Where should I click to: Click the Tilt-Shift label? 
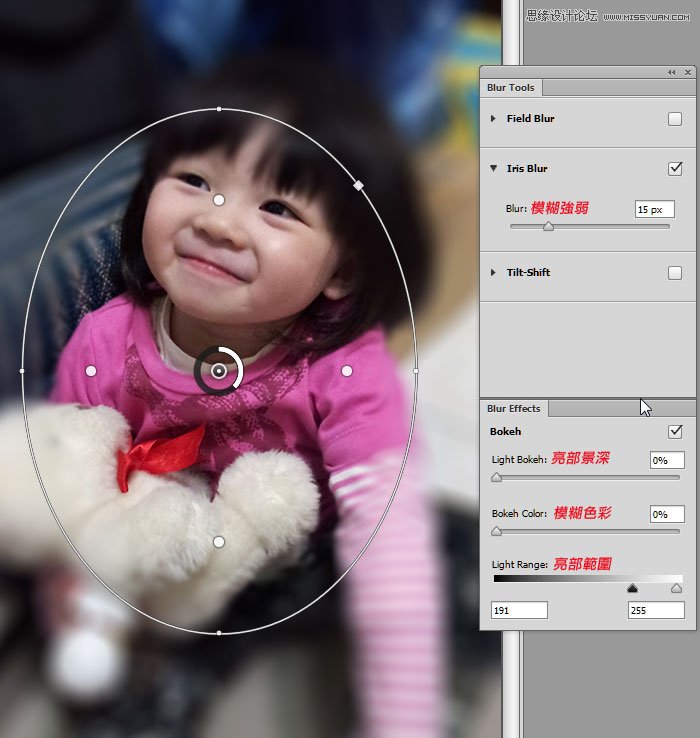pyautogui.click(x=528, y=273)
